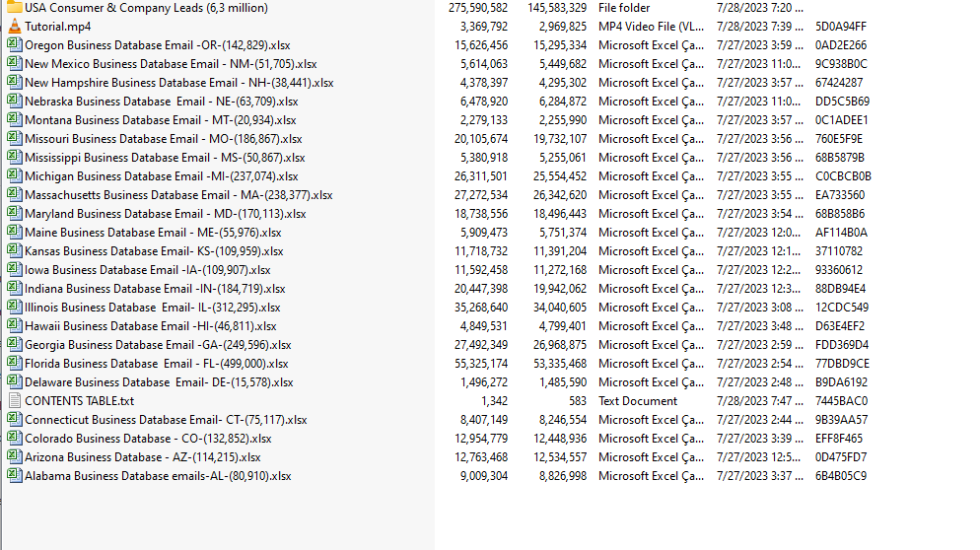Click the MP4 Video File type cell
Viewport: 980px width, 550px height.
[x=651, y=27]
